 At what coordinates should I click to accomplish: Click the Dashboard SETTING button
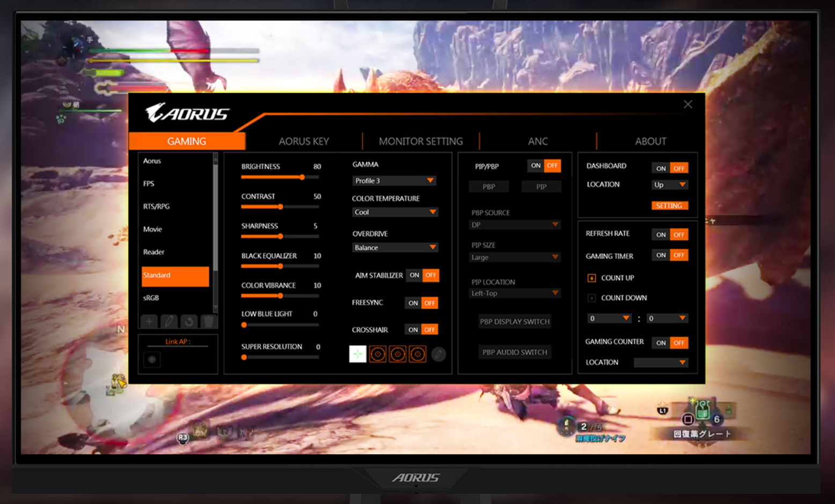coord(669,205)
